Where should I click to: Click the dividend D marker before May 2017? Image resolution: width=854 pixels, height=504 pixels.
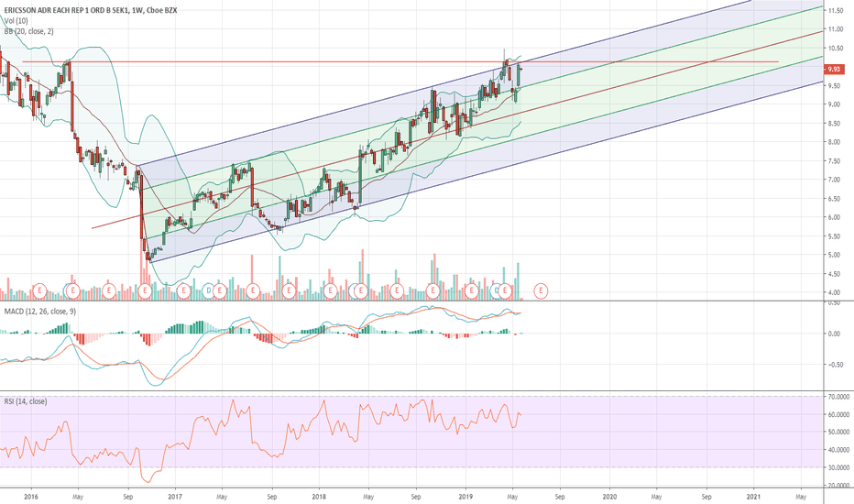pos(208,291)
